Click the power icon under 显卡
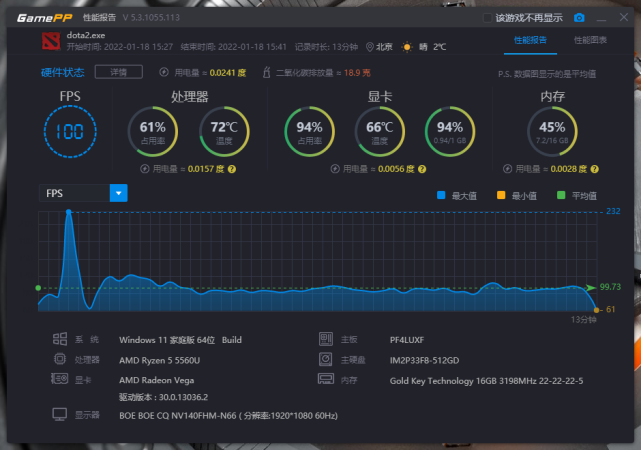This screenshot has height=450, width=641. coord(335,169)
